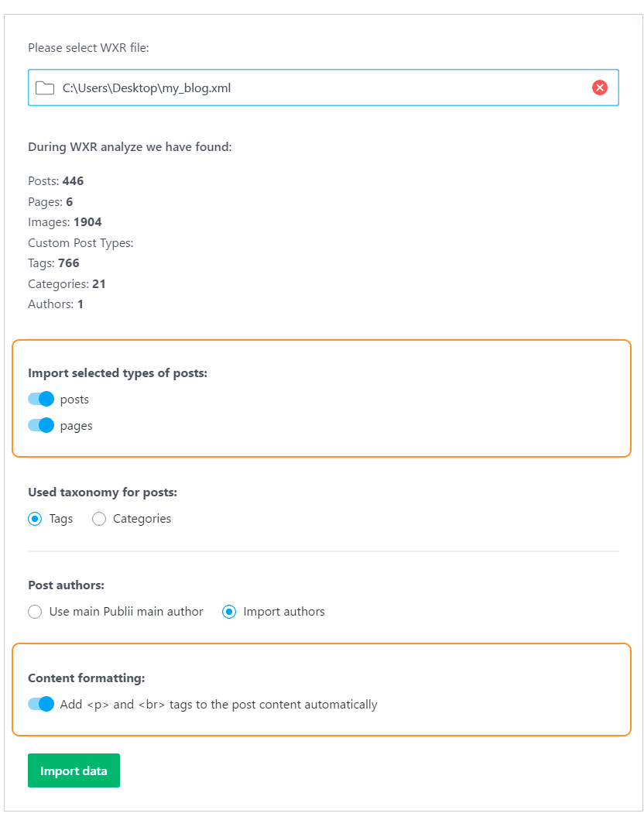This screenshot has height=827, width=644.
Task: Toggle the switch in the Content formatting section
Action: [40, 704]
